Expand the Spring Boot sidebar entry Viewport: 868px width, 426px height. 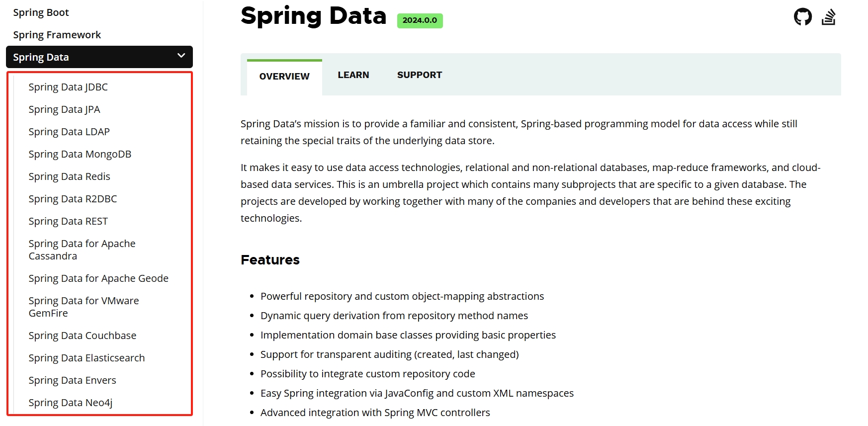(x=41, y=12)
